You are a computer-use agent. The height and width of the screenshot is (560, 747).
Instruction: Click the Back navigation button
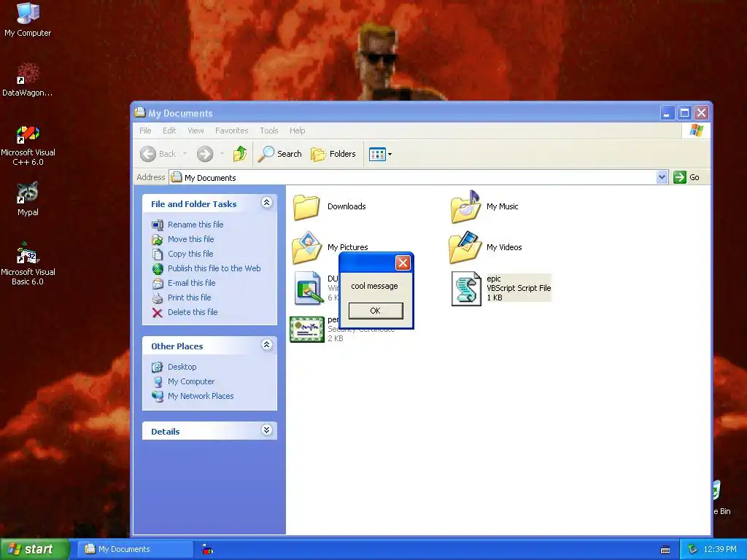pos(158,154)
